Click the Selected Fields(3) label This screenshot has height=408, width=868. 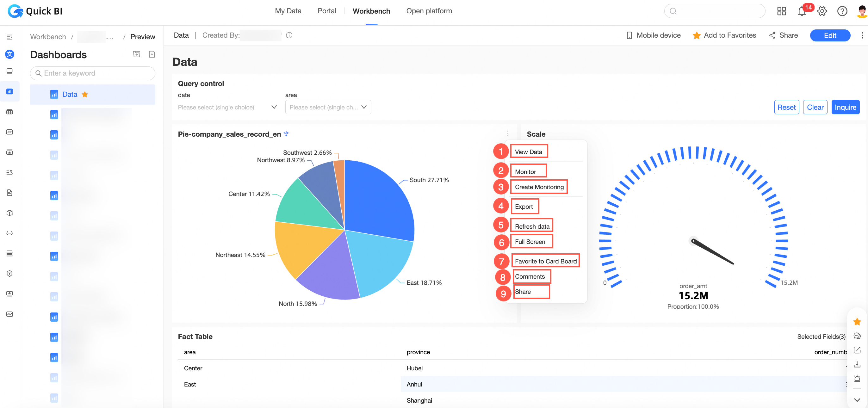(x=821, y=336)
